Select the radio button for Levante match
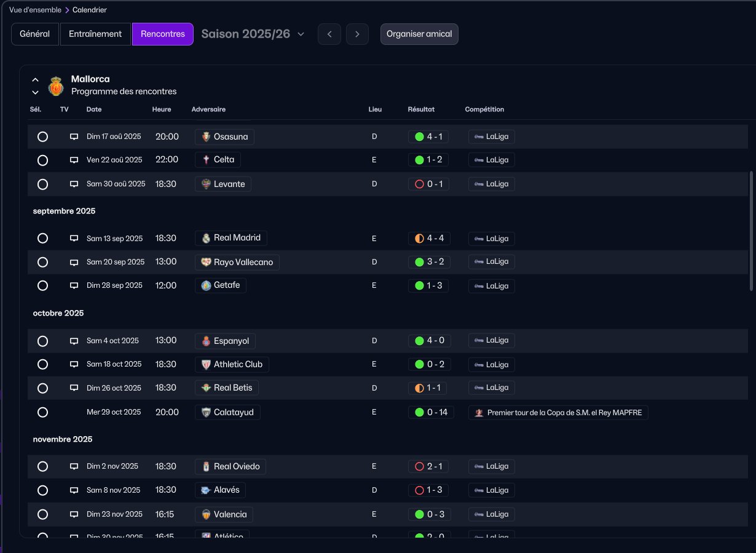Screen dimensions: 756x553 42,184
